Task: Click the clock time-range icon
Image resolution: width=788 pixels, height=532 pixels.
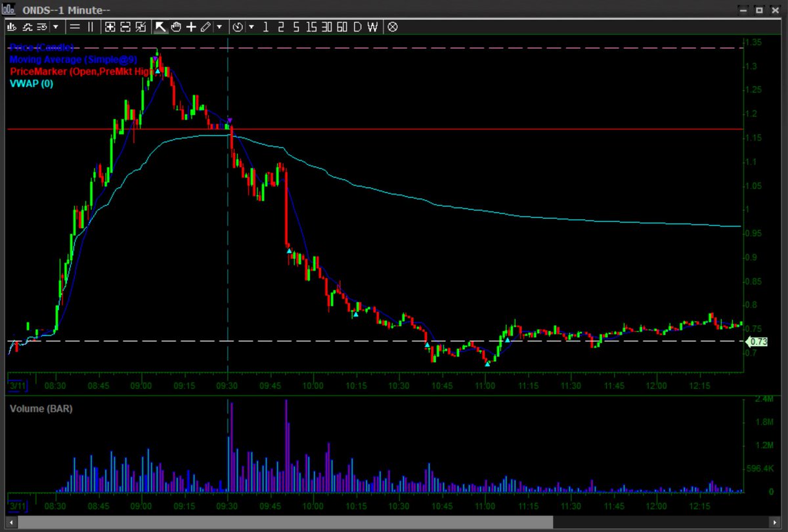Action: pos(238,27)
